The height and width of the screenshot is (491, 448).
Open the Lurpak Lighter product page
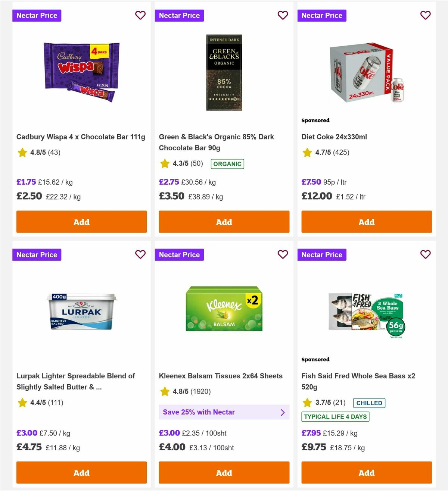click(76, 381)
